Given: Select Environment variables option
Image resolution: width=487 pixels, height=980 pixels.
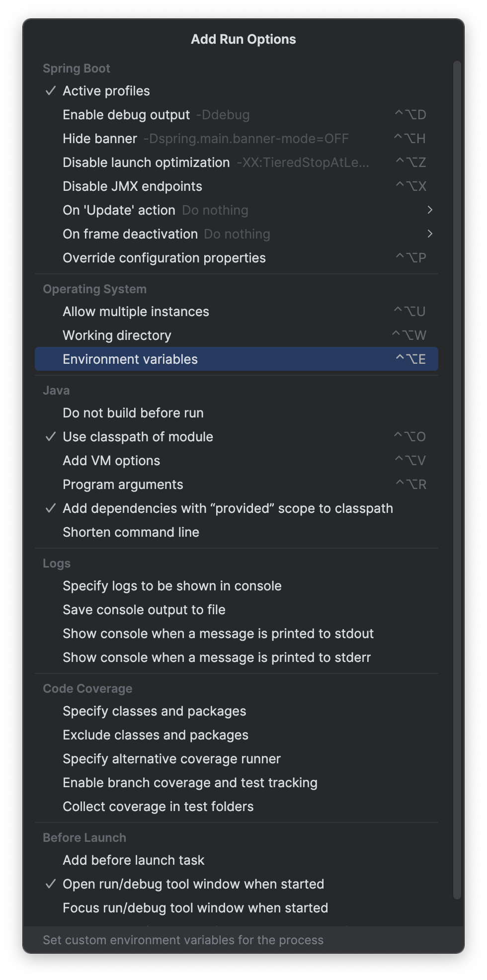Looking at the screenshot, I should (x=130, y=359).
